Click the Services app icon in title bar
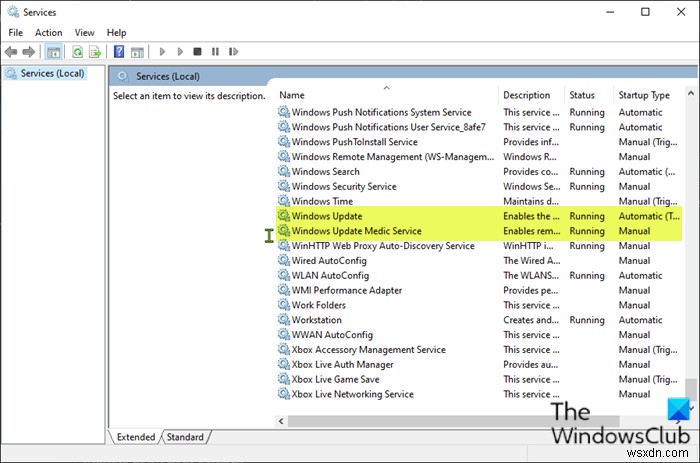Viewport: 700px width, 463px height. (x=13, y=12)
